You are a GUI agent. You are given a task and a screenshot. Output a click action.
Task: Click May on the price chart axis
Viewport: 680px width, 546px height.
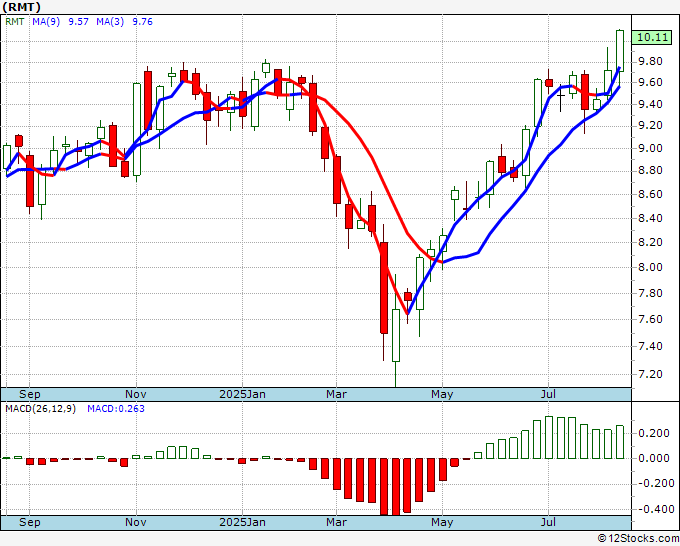tap(442, 394)
